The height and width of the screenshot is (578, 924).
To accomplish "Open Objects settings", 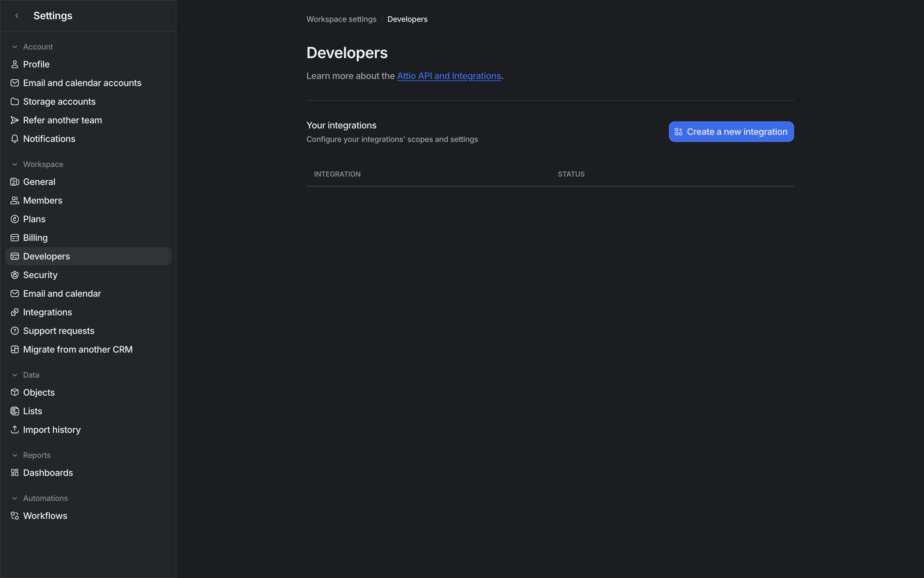I will [x=88, y=393].
